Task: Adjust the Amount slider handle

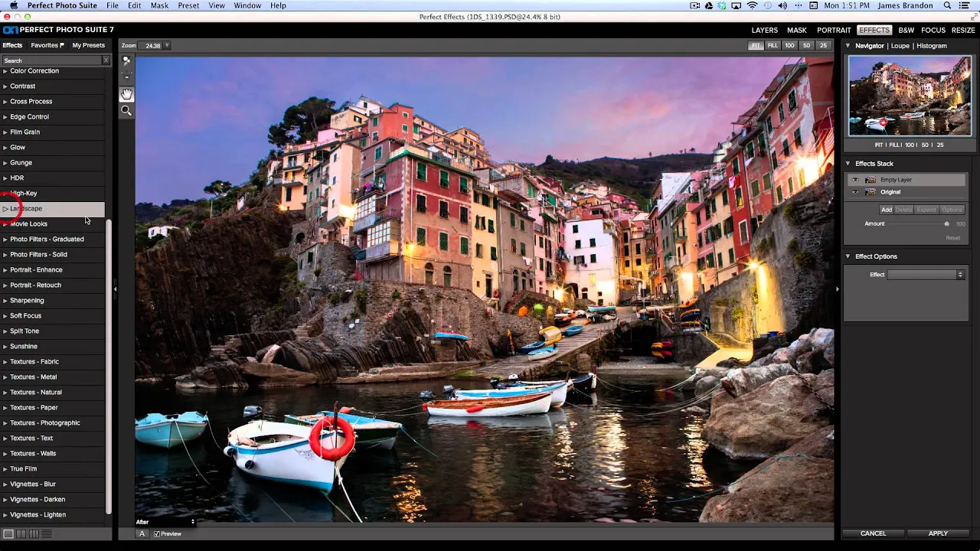Action: pos(947,224)
